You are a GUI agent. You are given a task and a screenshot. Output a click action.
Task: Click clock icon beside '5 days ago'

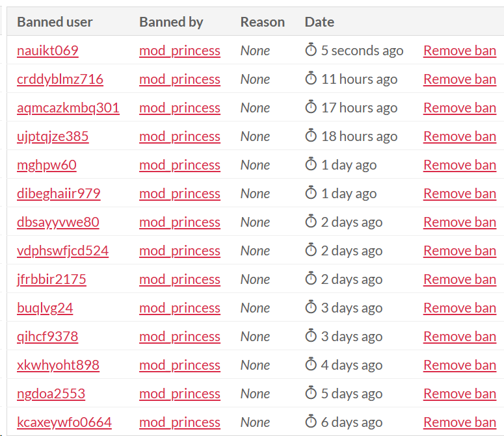click(311, 393)
